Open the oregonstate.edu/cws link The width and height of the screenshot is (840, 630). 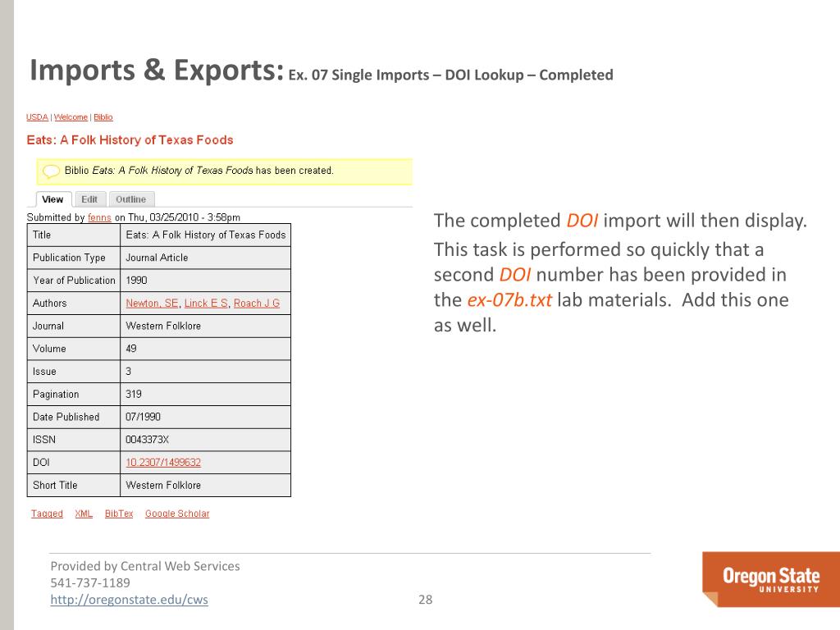click(x=129, y=600)
